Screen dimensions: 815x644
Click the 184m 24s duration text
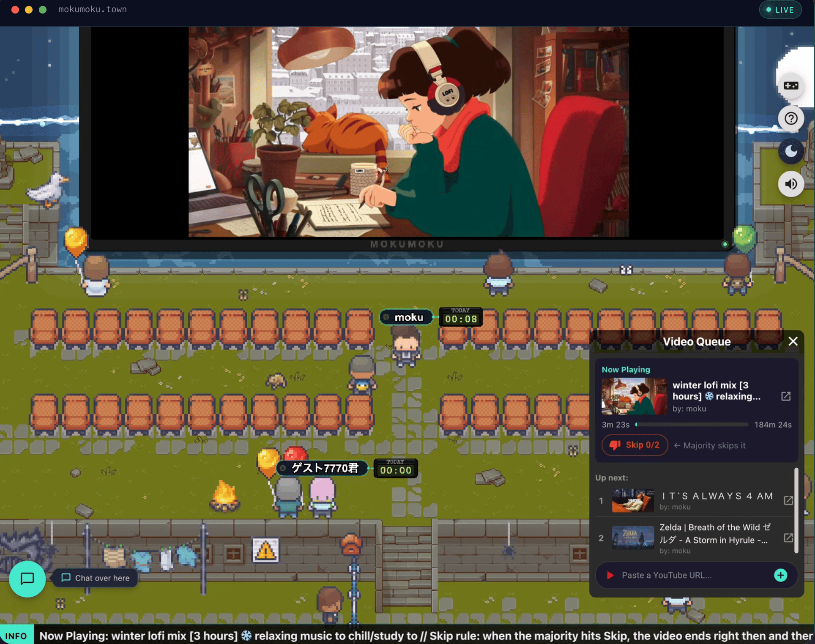click(773, 425)
